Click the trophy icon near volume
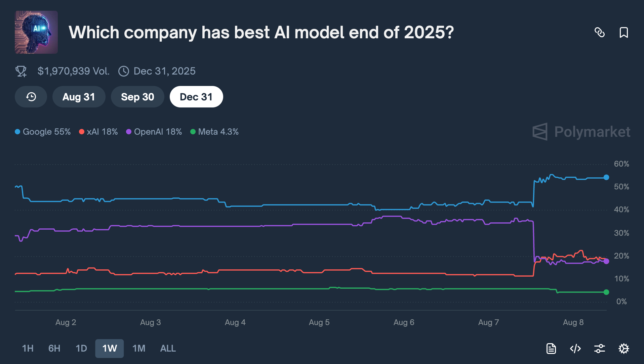Viewport: 644px width, 364px height. click(21, 71)
